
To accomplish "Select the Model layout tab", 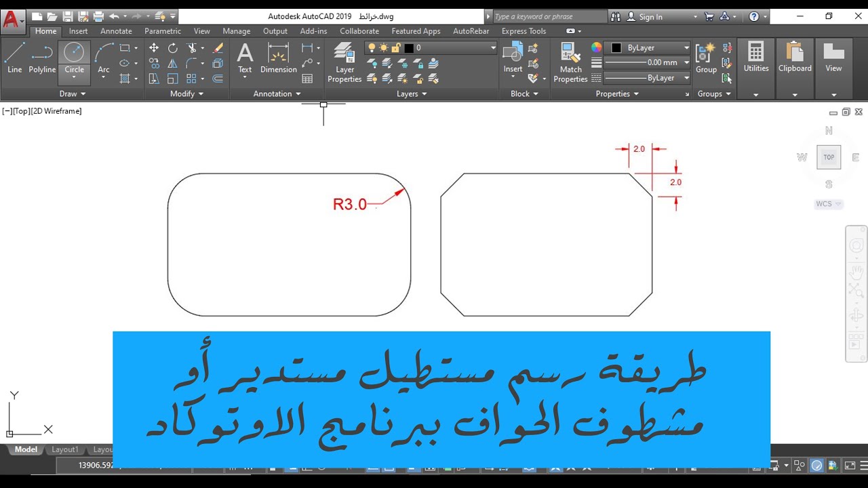I will [26, 449].
